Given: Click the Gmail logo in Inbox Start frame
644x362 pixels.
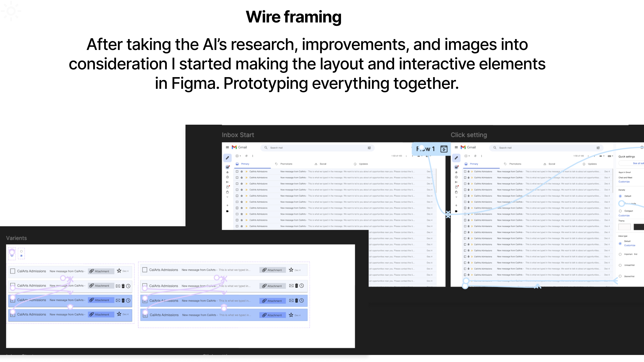Looking at the screenshot, I should (x=239, y=147).
